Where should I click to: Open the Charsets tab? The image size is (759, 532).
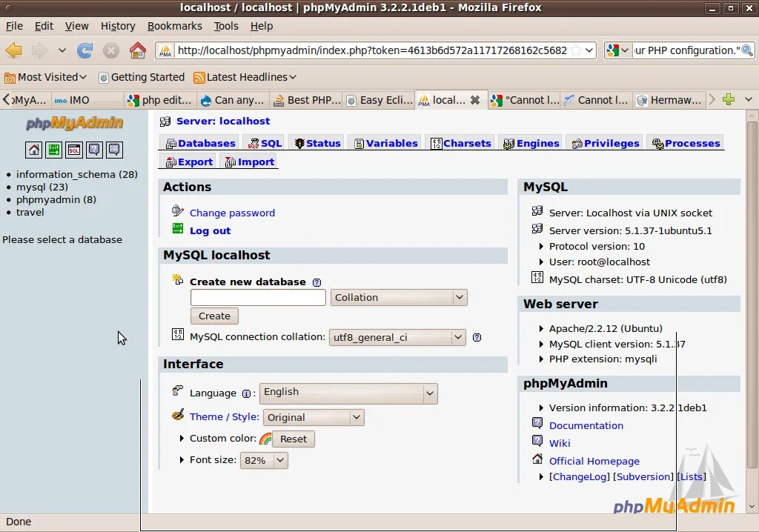[x=461, y=143]
